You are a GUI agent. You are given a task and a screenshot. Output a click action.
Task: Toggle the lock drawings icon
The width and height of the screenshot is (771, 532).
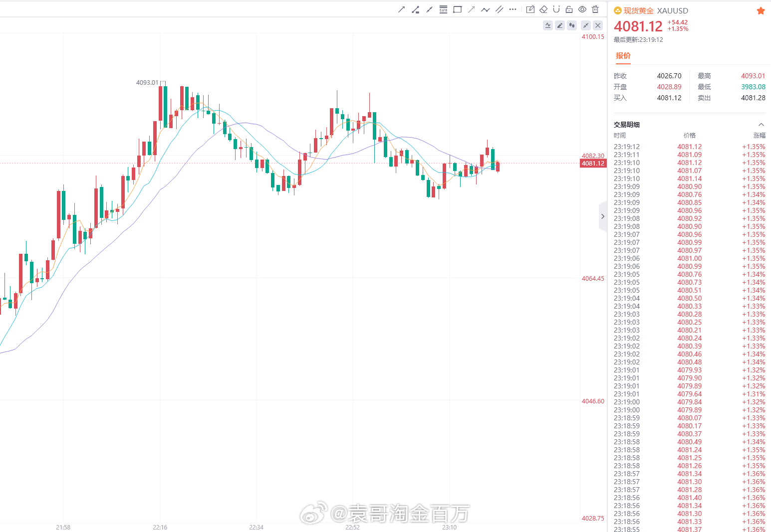click(x=569, y=9)
